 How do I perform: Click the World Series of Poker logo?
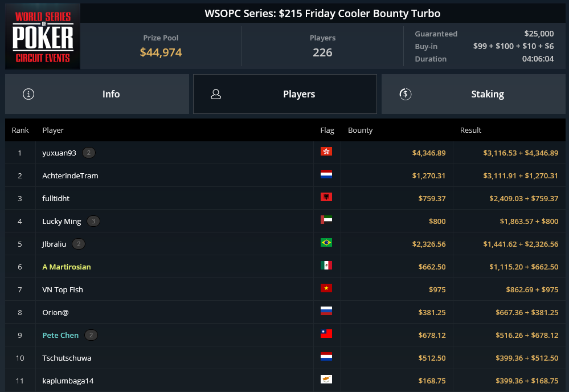tap(43, 36)
